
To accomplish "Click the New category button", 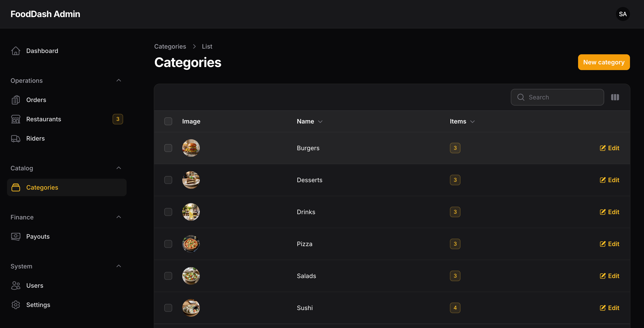I will coord(604,62).
